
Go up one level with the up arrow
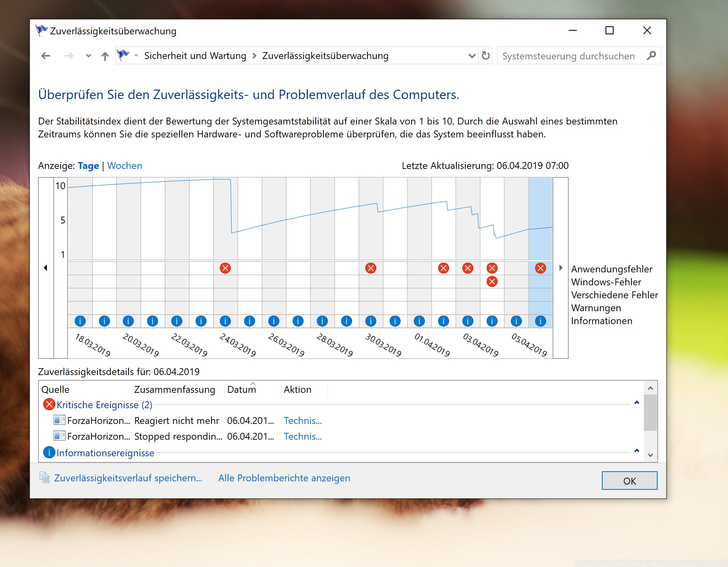pyautogui.click(x=105, y=56)
